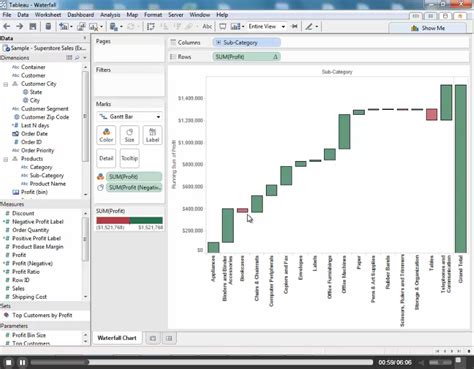The height and width of the screenshot is (369, 474).
Task: Click the SUM(Profit) color pill in Marks
Action: tap(134, 177)
